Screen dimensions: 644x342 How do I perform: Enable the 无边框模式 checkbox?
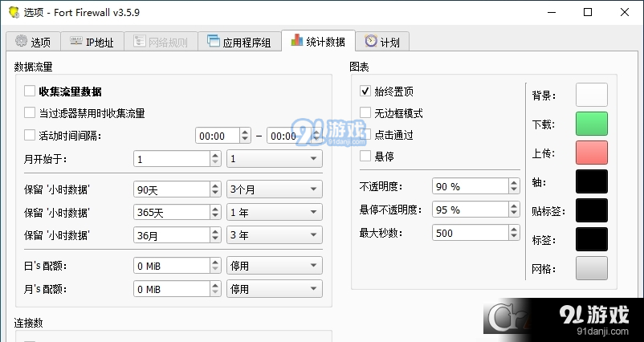click(365, 112)
